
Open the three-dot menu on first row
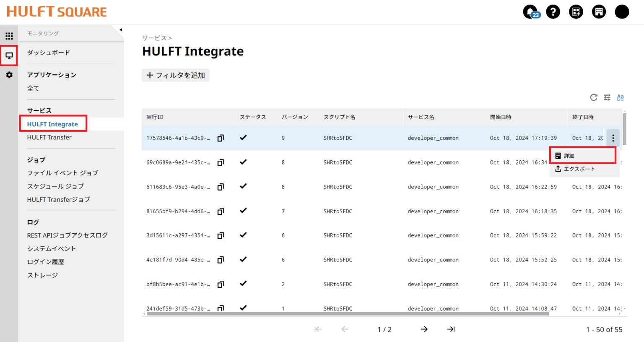click(613, 138)
